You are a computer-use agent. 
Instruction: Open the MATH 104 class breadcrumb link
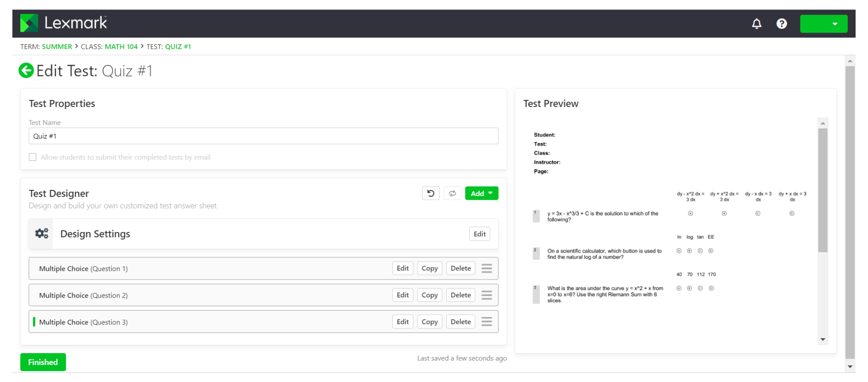point(121,47)
